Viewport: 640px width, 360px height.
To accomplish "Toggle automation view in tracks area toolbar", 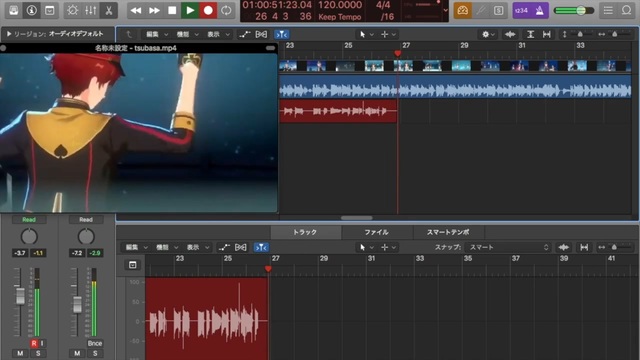I will coord(244,35).
